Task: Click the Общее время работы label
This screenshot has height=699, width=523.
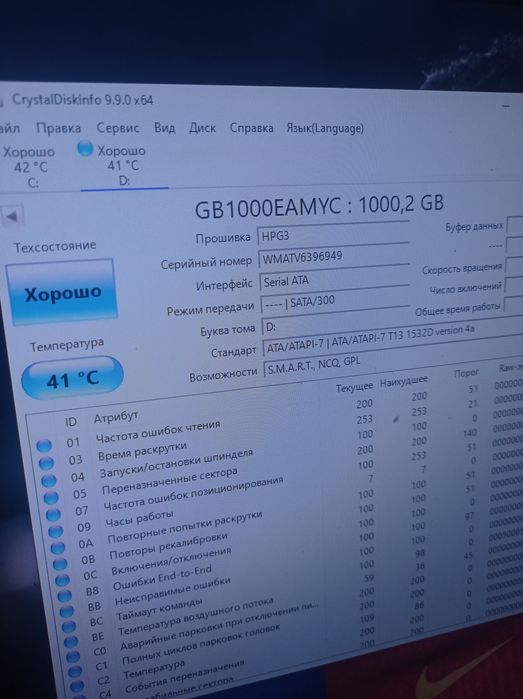Action: click(x=457, y=308)
